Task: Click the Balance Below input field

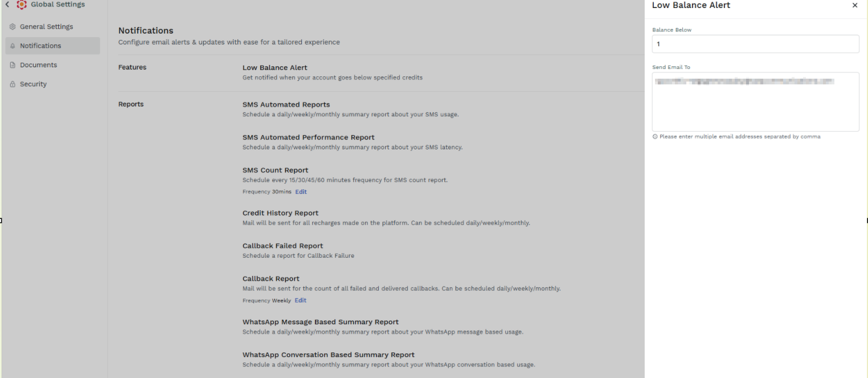Action: pos(755,44)
